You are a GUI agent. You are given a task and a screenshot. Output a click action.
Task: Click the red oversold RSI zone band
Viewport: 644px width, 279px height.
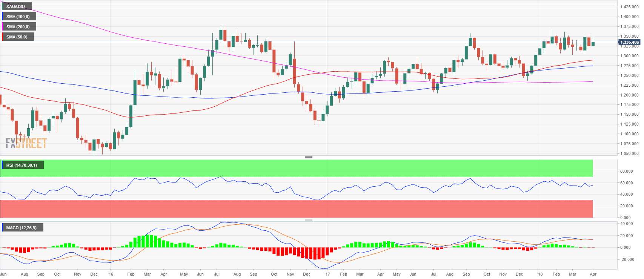[297, 209]
